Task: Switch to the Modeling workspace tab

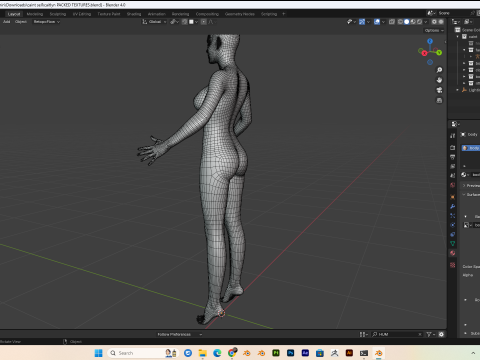Action: pyautogui.click(x=35, y=14)
